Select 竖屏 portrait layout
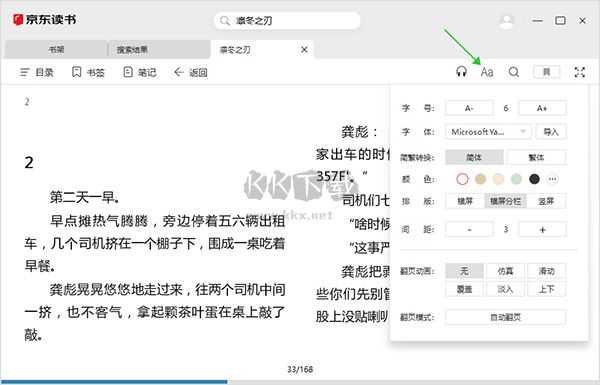 (x=546, y=201)
